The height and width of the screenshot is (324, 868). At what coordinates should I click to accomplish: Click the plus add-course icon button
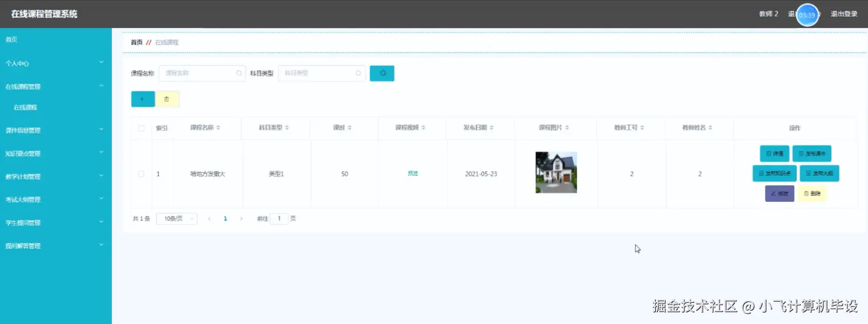click(x=143, y=99)
